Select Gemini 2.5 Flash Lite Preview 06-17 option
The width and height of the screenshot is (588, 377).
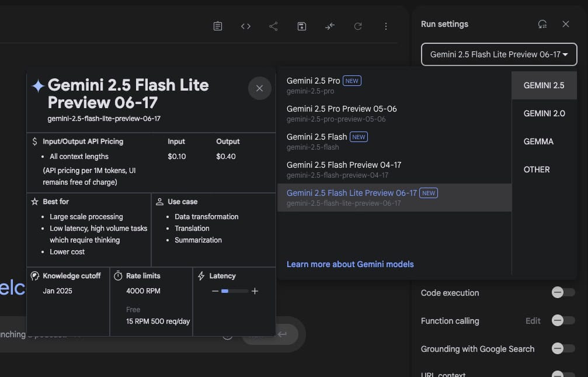[394, 198]
